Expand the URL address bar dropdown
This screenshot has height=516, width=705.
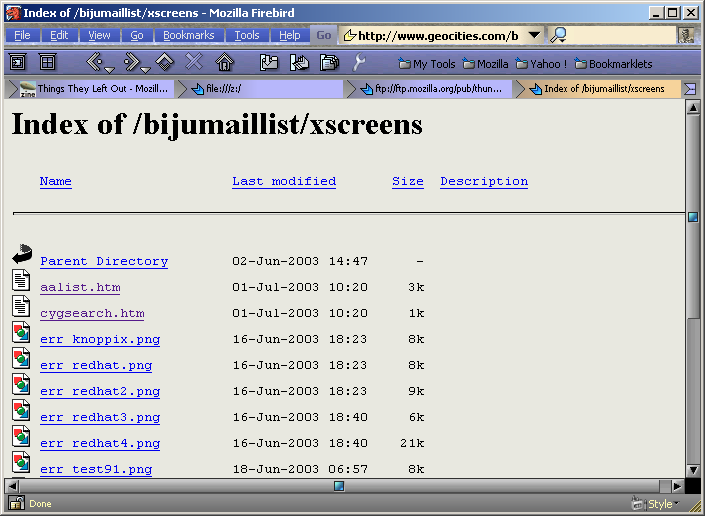tap(535, 35)
